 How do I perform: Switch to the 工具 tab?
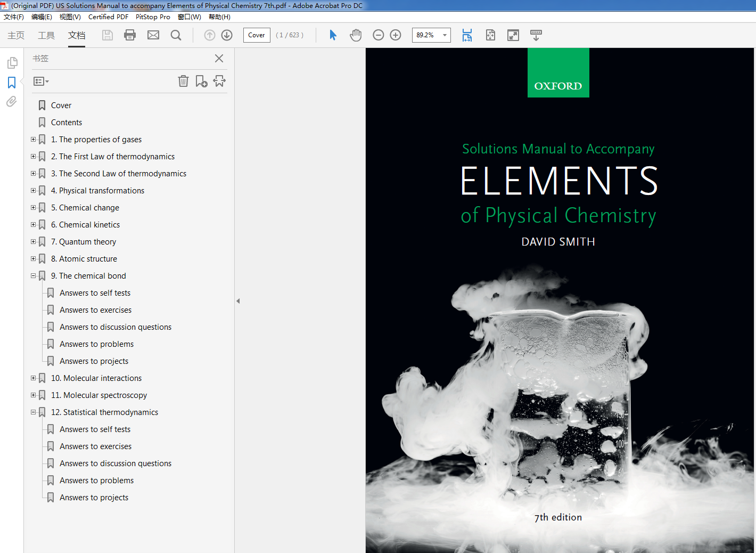pos(46,35)
